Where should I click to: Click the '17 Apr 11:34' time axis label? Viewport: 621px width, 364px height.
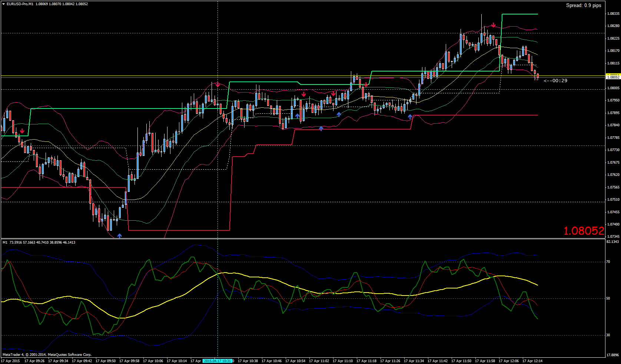pos(414,361)
